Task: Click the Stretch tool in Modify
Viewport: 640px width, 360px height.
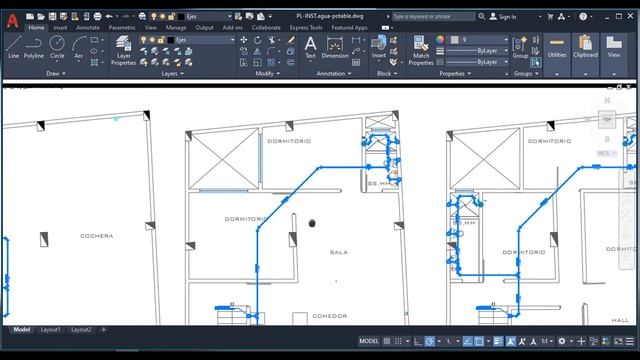Action: [x=244, y=62]
